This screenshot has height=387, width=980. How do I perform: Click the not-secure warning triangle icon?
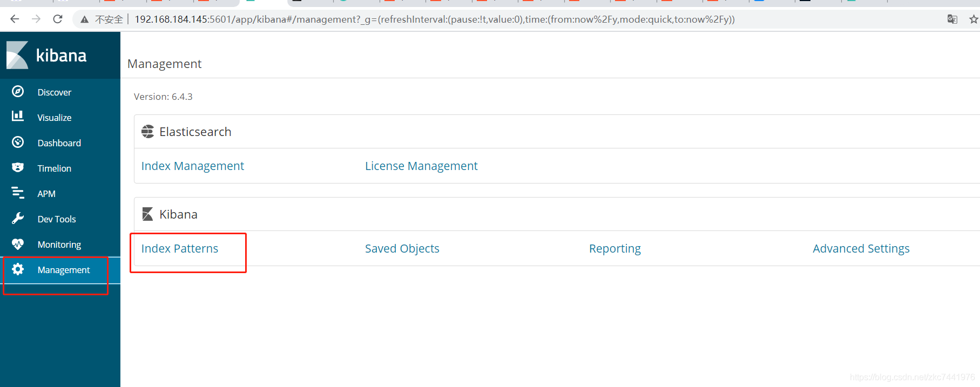[x=84, y=19]
